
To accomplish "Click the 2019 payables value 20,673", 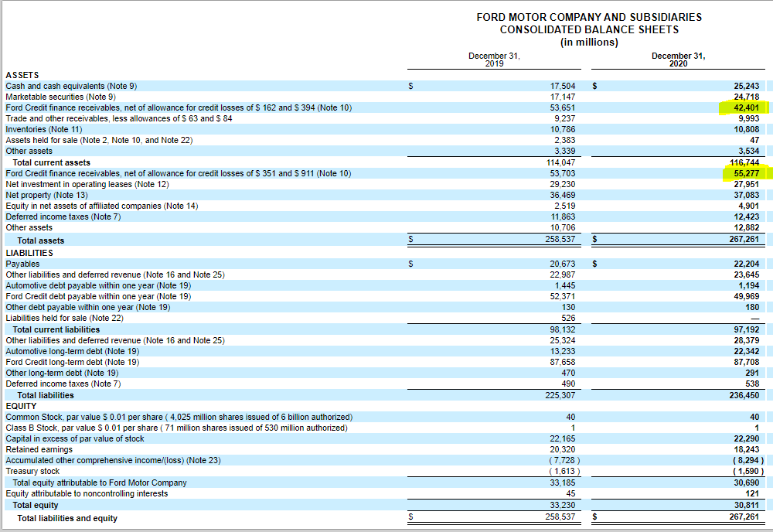I will (563, 264).
